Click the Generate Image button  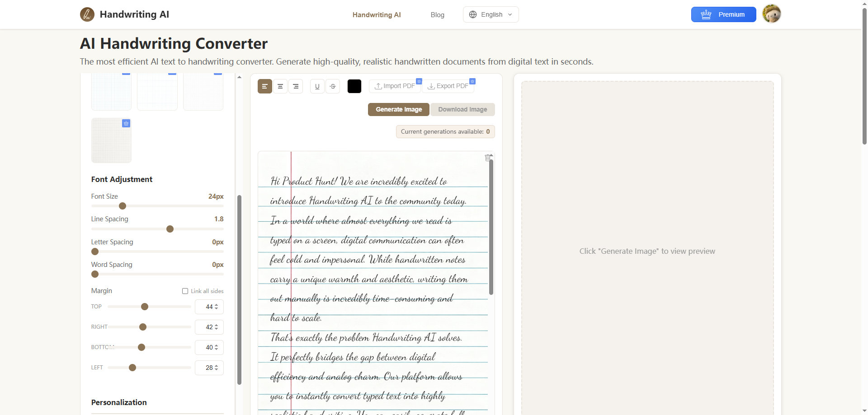[x=398, y=109]
